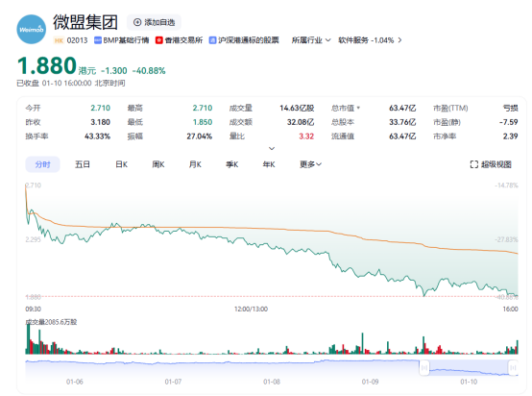Click the arrow right of 软件服务

click(x=399, y=40)
